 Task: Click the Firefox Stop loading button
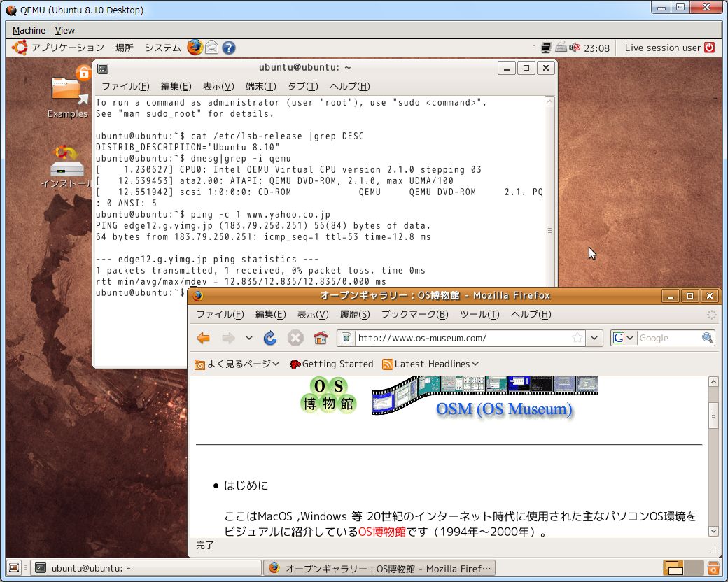pyautogui.click(x=295, y=338)
